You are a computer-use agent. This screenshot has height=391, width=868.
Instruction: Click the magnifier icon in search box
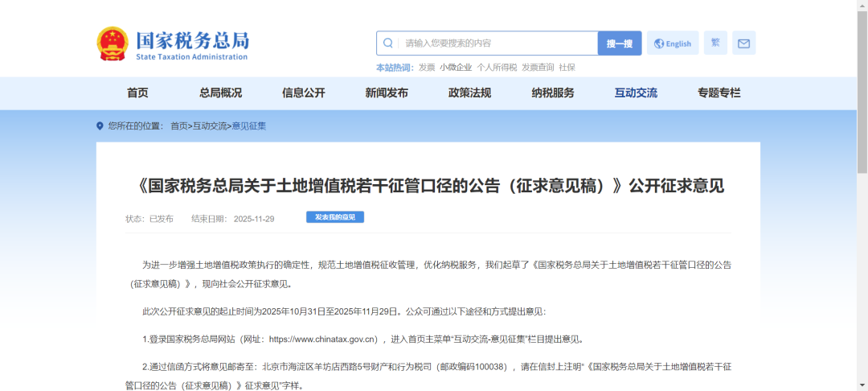tap(388, 43)
